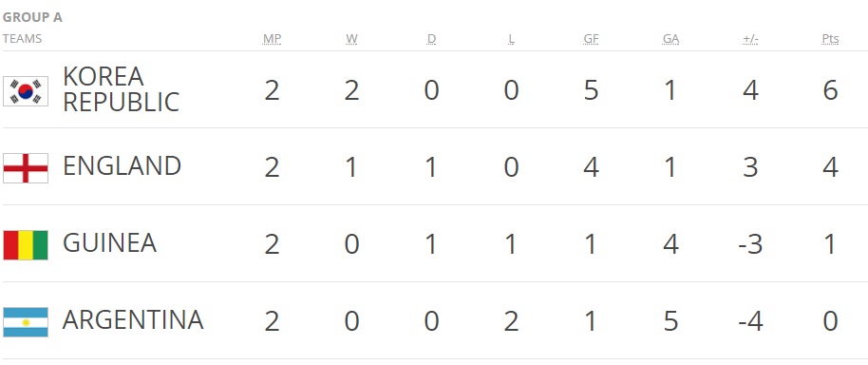868x365 pixels.
Task: Click the GA column header
Action: (670, 39)
